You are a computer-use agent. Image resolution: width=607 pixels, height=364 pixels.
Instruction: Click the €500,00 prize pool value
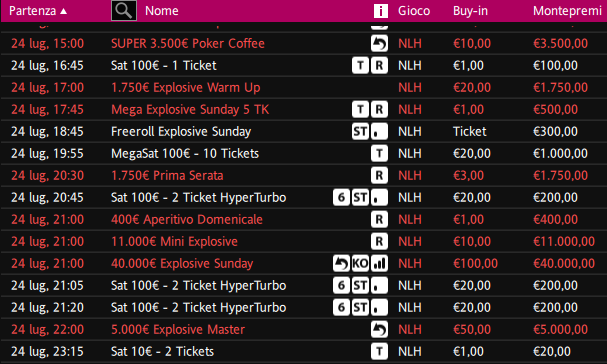click(x=555, y=110)
